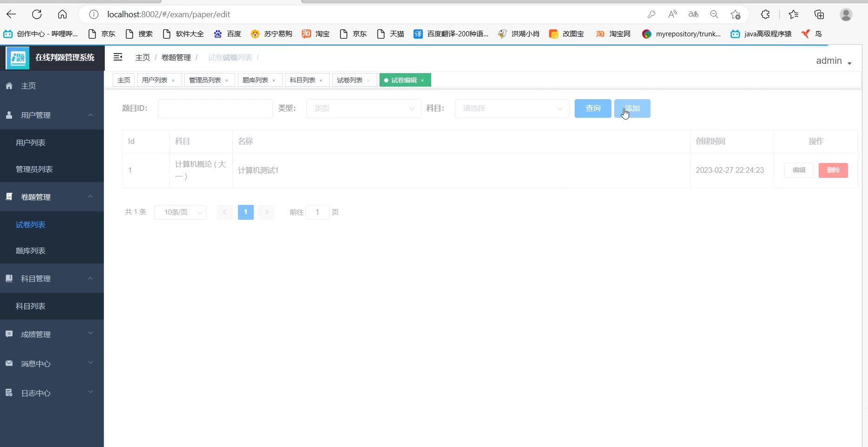Click the 添加 button
868x447 pixels.
click(632, 108)
